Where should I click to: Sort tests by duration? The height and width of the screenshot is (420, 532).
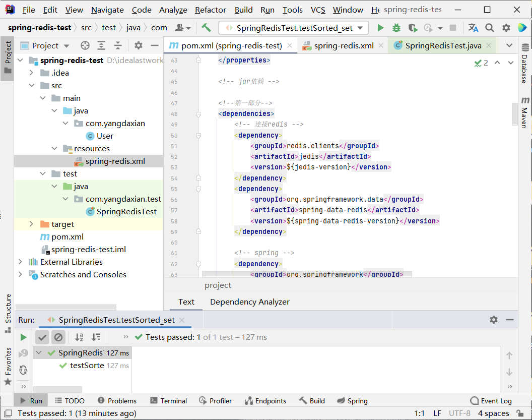point(96,337)
